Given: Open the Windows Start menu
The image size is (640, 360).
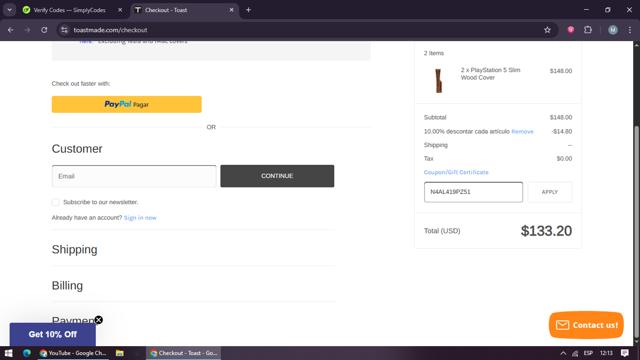Looking at the screenshot, I should pyautogui.click(x=8, y=353).
